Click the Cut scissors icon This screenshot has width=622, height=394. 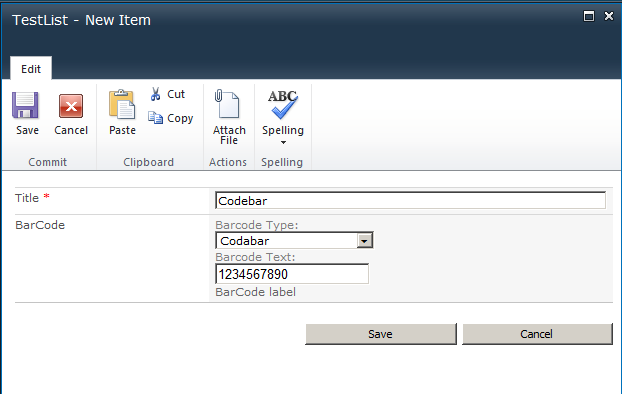point(156,94)
